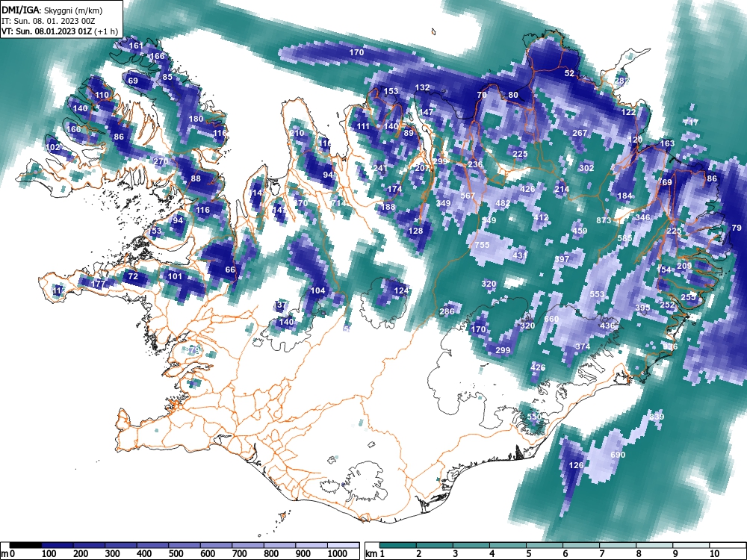Click the visibility value 660

click(551, 319)
